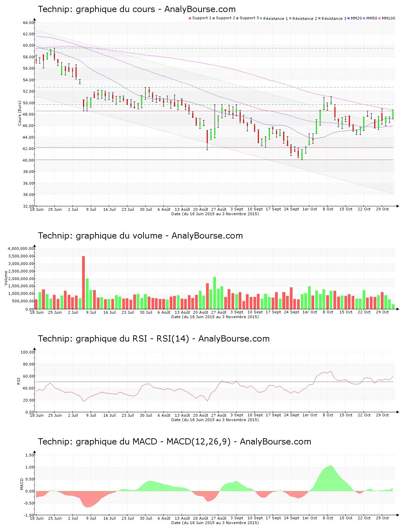Click the -0.50 MACD axis value

click(29, 503)
